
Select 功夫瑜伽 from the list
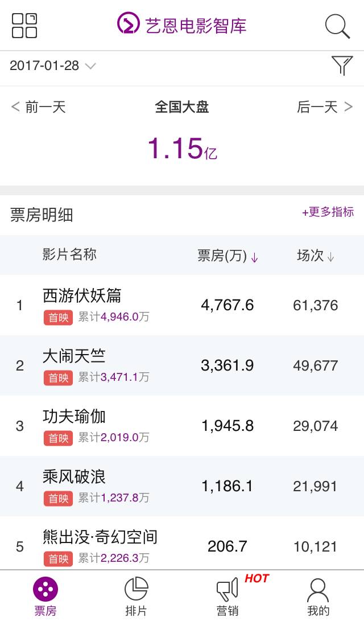pos(74,417)
